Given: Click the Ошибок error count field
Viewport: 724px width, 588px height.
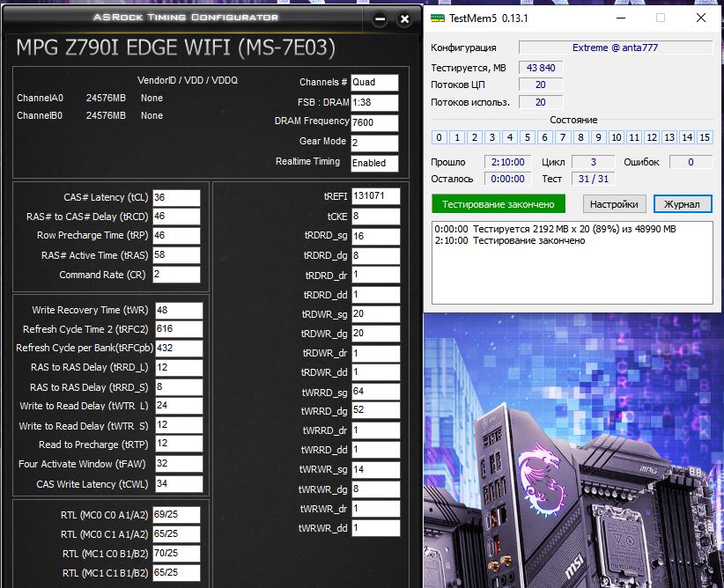Looking at the screenshot, I should (x=691, y=162).
